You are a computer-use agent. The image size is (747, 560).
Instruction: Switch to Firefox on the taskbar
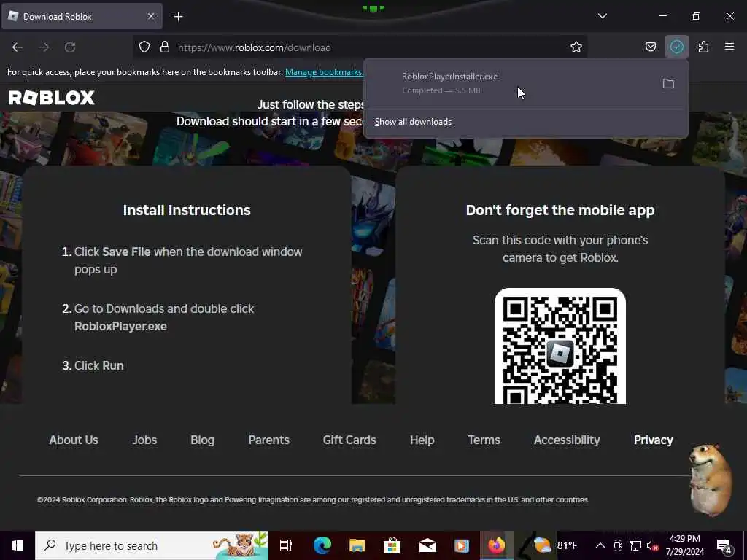point(496,545)
